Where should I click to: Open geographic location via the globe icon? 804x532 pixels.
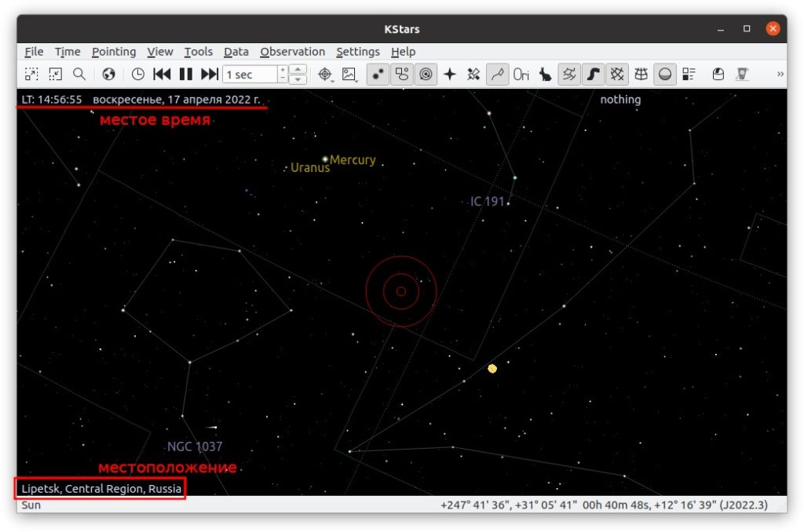[108, 75]
